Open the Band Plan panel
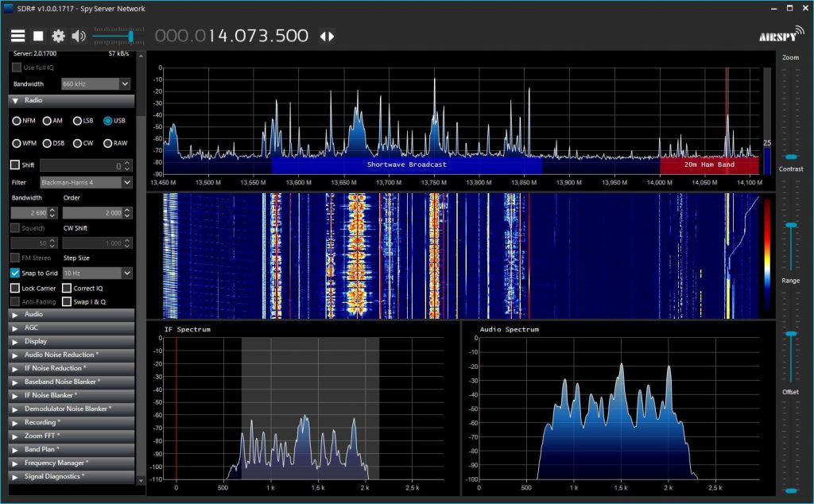Screen dimensions: 814x504 [49, 449]
